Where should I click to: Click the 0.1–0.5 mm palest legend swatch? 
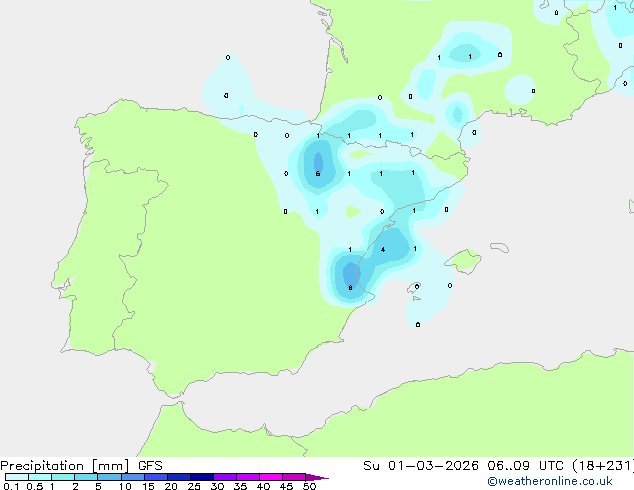17,477
